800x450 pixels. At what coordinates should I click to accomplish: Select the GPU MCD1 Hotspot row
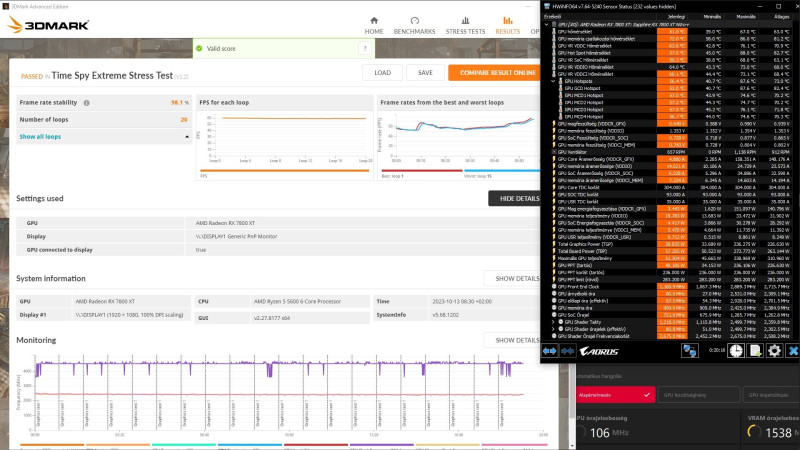pos(670,95)
